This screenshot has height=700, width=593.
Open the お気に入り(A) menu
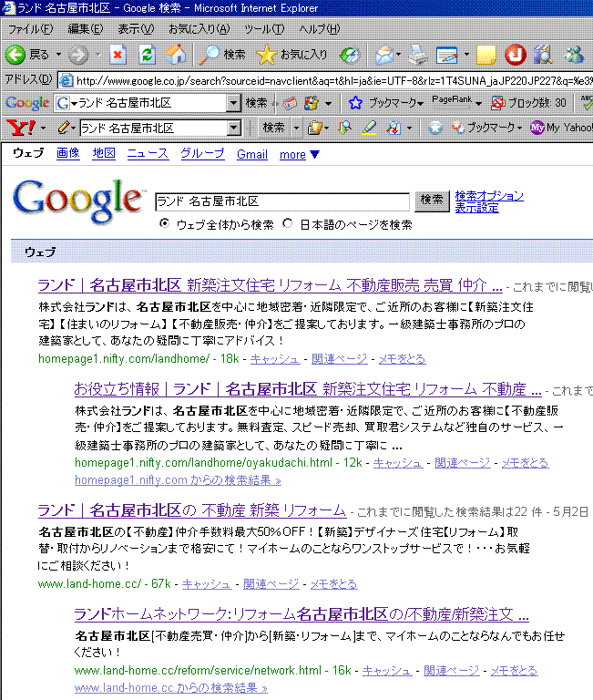[199, 29]
